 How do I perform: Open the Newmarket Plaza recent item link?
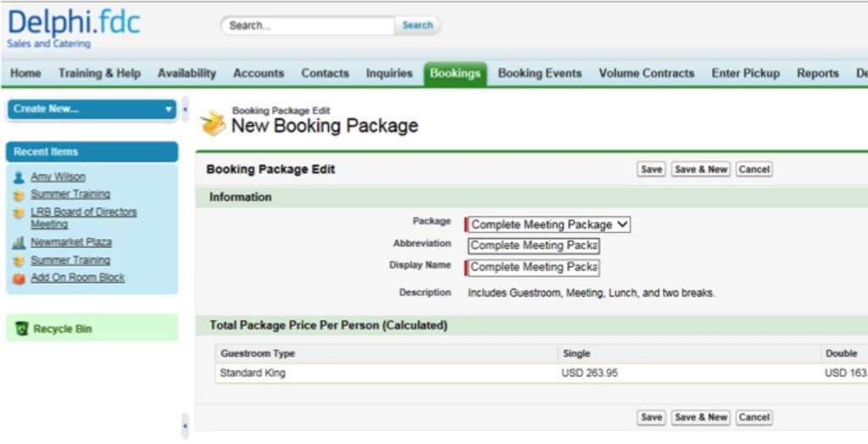(x=71, y=242)
